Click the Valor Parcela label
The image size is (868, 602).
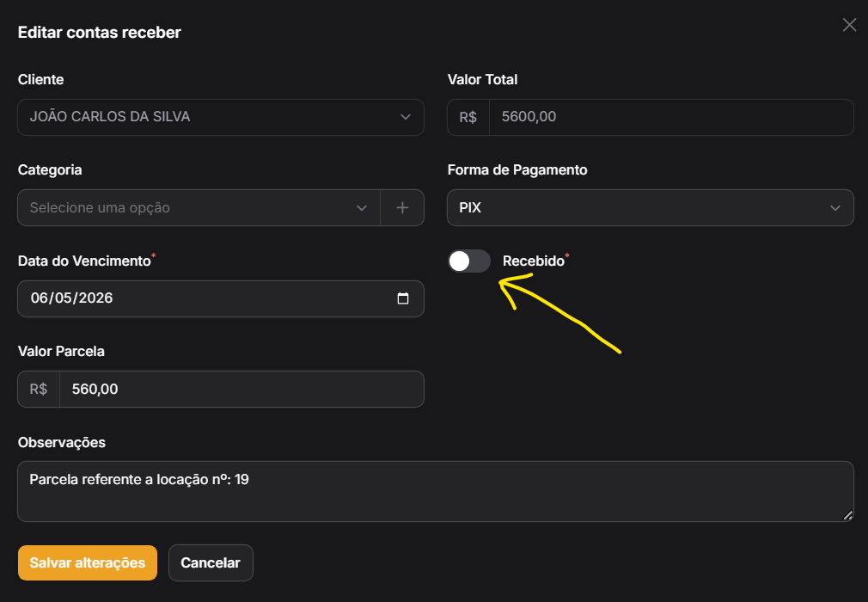61,352
